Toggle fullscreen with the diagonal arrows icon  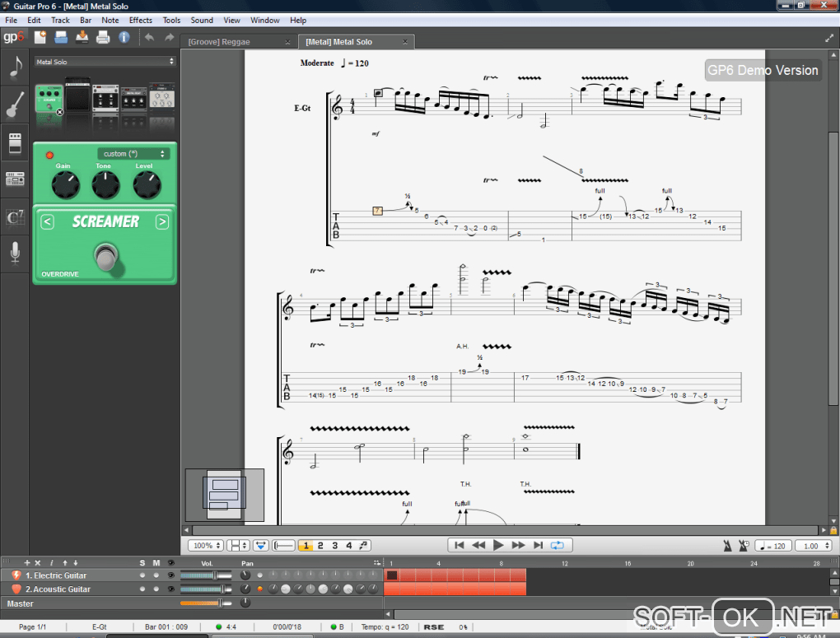coord(828,39)
